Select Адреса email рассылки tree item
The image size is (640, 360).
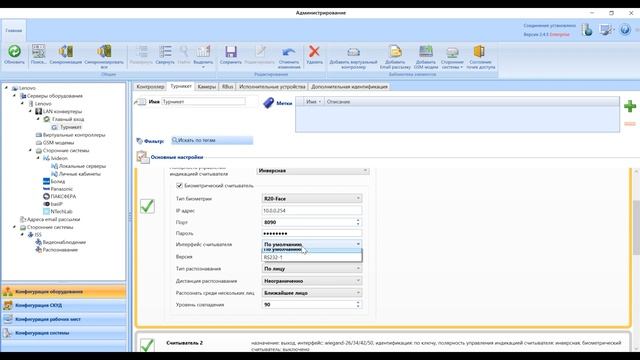pyautogui.click(x=53, y=219)
